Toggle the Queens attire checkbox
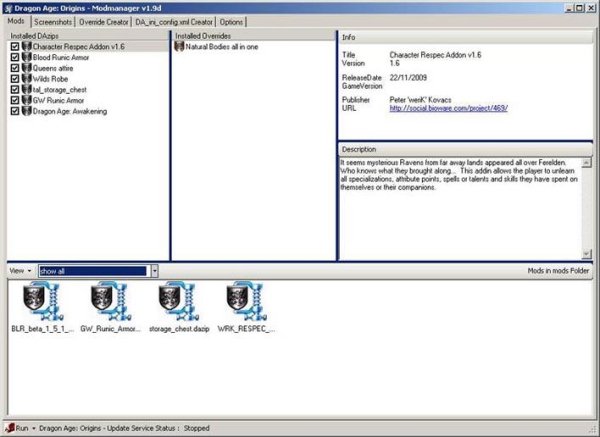The image size is (600, 437). (x=15, y=68)
